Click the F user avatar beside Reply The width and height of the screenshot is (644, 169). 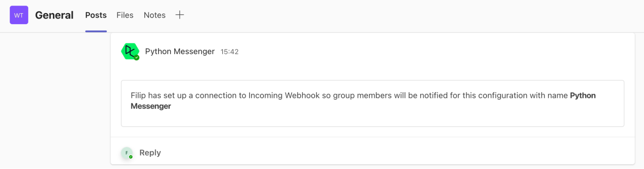coord(127,153)
